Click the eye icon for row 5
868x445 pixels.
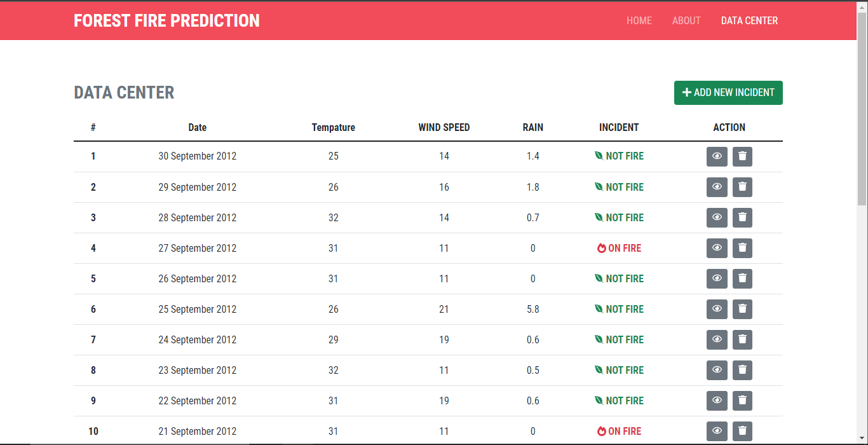click(x=717, y=278)
